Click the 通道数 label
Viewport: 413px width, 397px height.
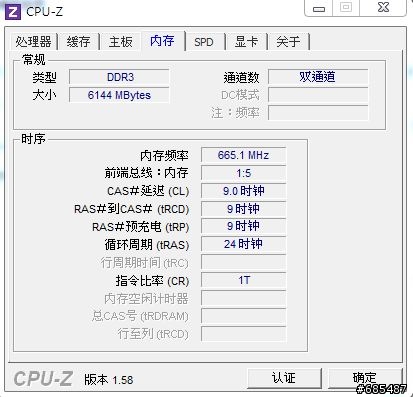[241, 77]
